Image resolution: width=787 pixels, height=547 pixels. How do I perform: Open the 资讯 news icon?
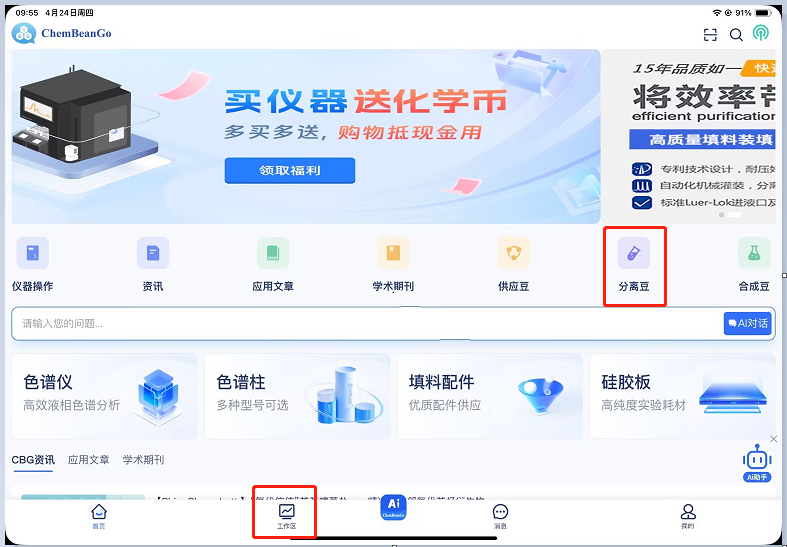click(x=153, y=254)
